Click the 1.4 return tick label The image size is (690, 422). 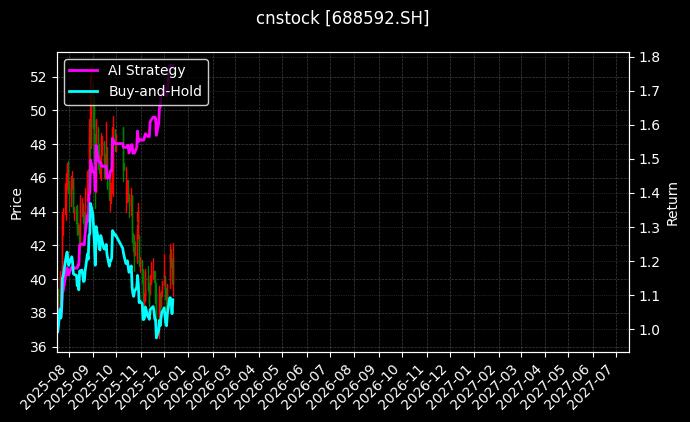(647, 194)
